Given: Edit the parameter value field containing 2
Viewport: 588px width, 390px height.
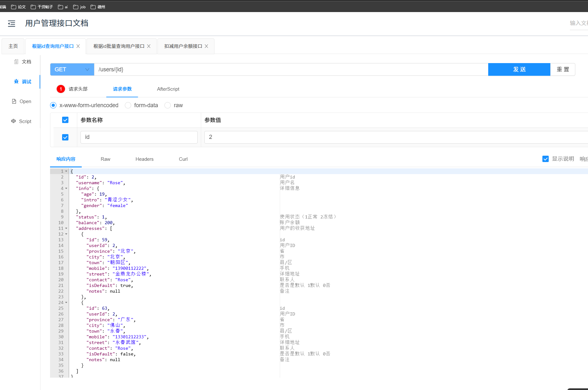Looking at the screenshot, I should (396, 137).
